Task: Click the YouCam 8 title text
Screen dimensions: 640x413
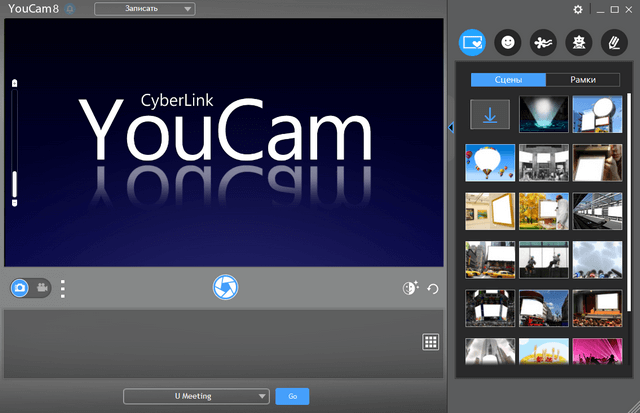Action: point(33,9)
